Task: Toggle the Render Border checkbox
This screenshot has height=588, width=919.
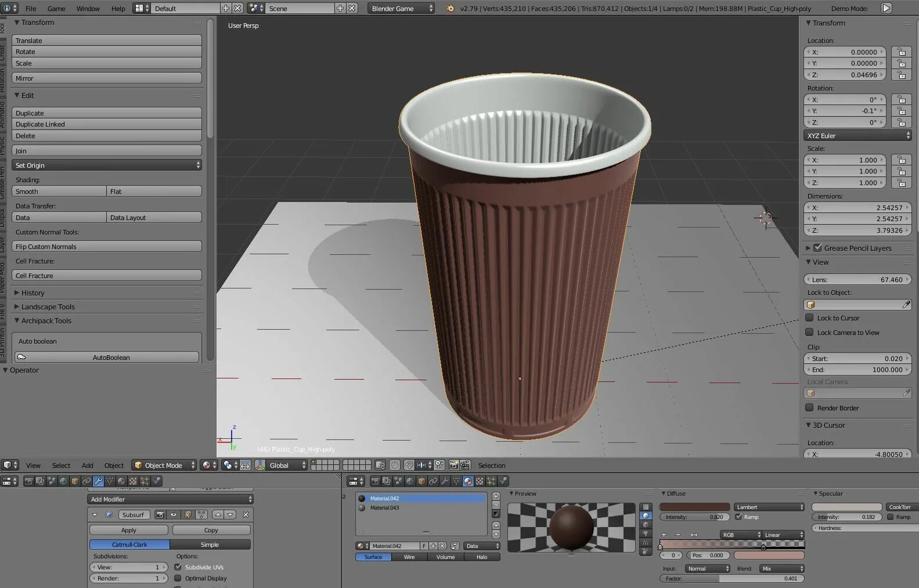Action: [x=809, y=408]
